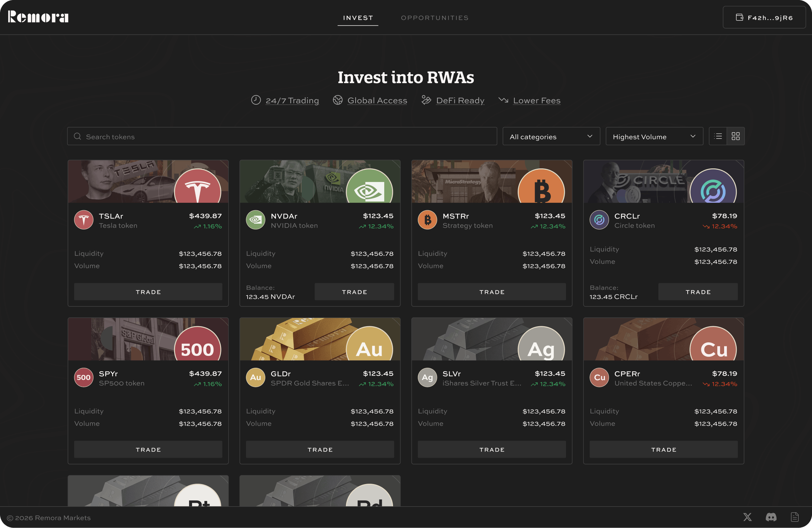
Task: Open the wallet button F42h...9jR6
Action: point(764,17)
